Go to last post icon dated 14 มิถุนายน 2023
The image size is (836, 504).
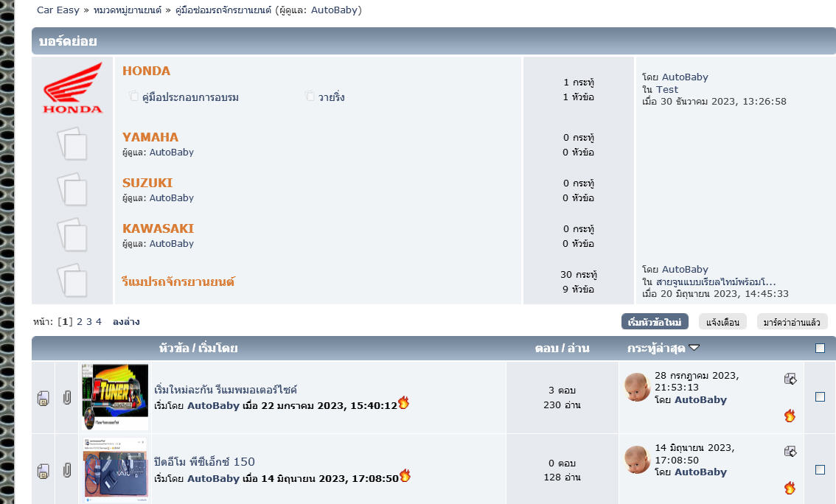(790, 451)
